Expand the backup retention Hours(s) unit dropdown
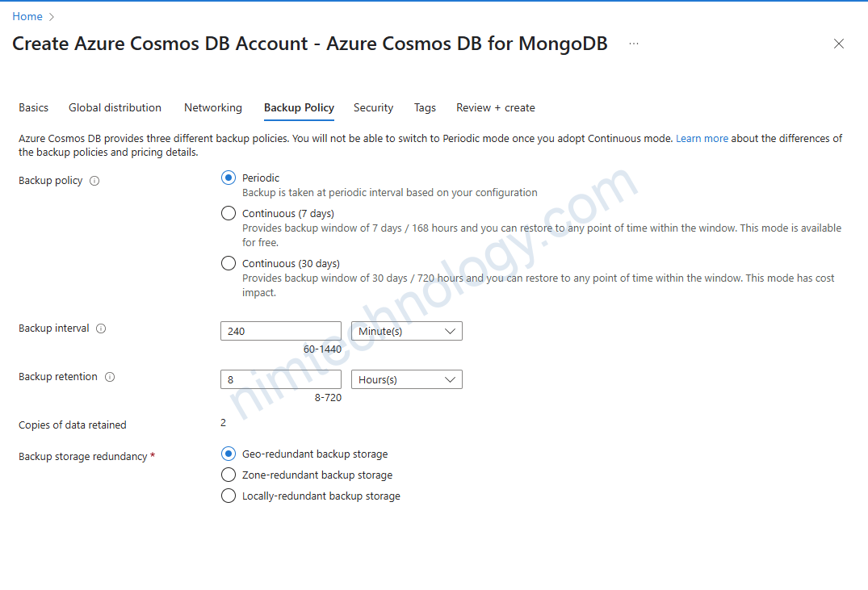Image resolution: width=868 pixels, height=590 pixels. click(406, 379)
